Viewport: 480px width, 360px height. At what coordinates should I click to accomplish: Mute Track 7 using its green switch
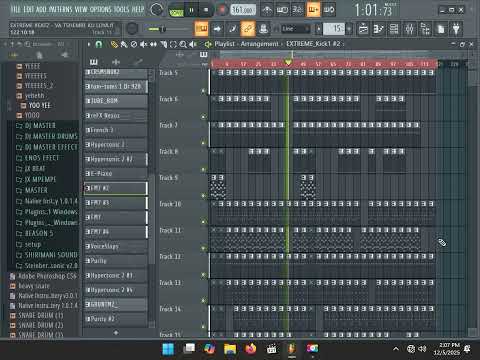203,143
